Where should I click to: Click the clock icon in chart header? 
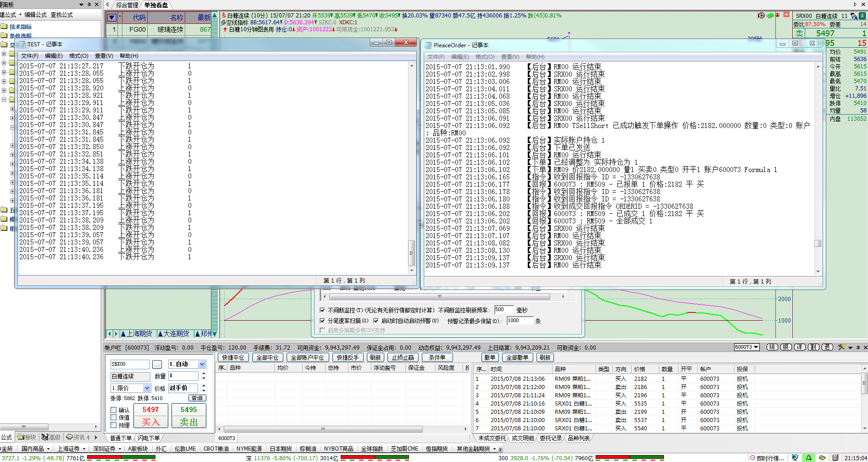(761, 15)
